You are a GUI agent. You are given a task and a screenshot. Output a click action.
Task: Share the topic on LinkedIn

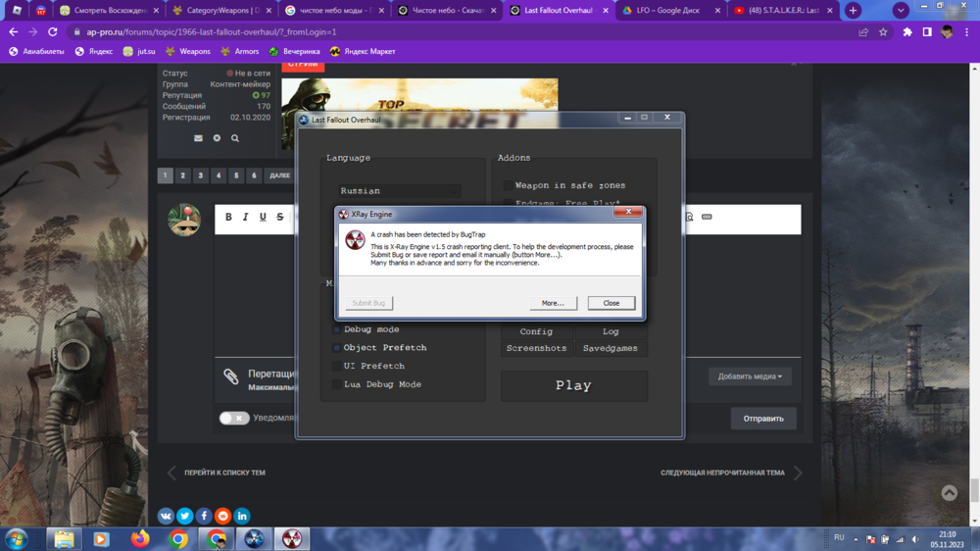pyautogui.click(x=242, y=516)
